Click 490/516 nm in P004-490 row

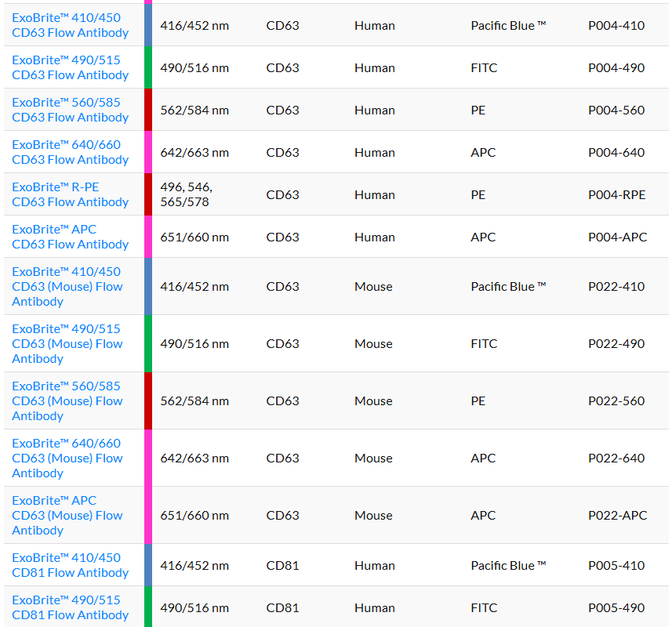point(194,68)
